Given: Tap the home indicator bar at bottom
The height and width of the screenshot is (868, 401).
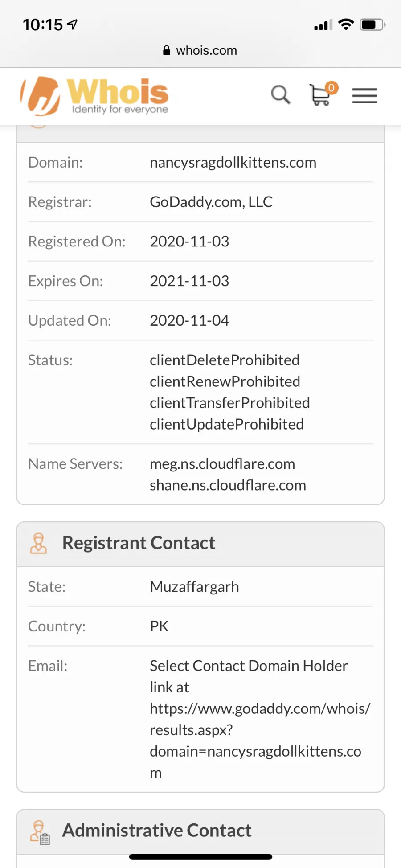Looking at the screenshot, I should (200, 856).
